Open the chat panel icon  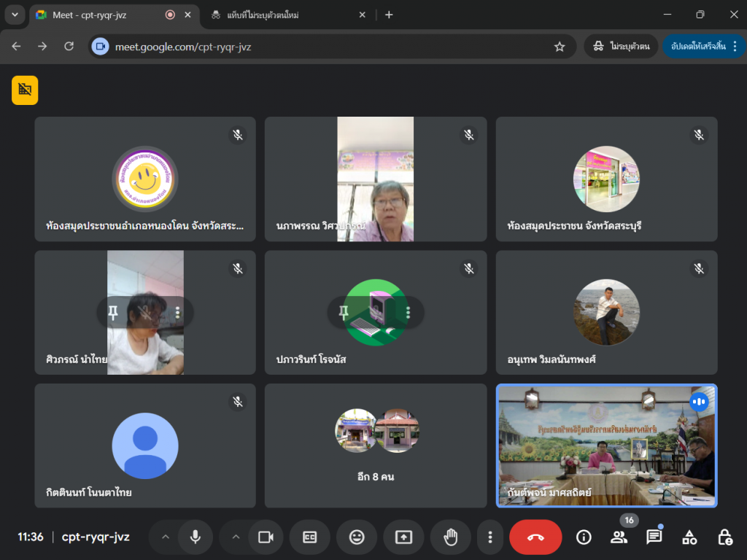[654, 537]
